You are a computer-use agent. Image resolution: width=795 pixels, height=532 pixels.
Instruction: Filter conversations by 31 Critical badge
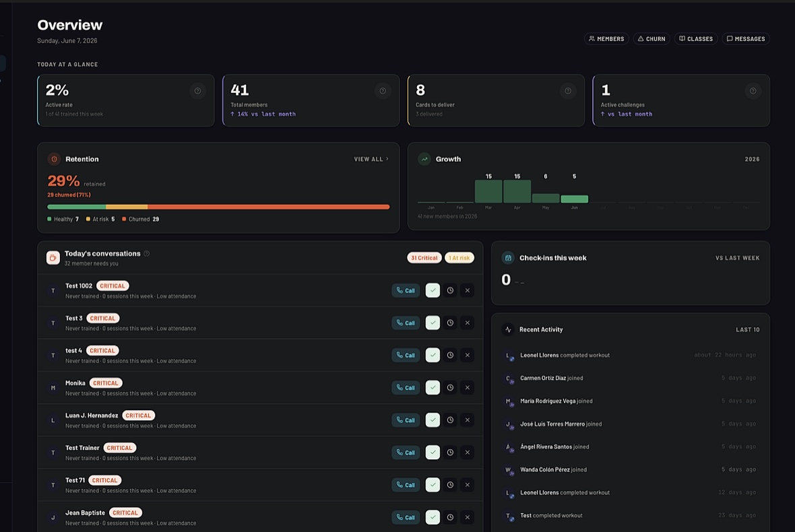point(424,258)
